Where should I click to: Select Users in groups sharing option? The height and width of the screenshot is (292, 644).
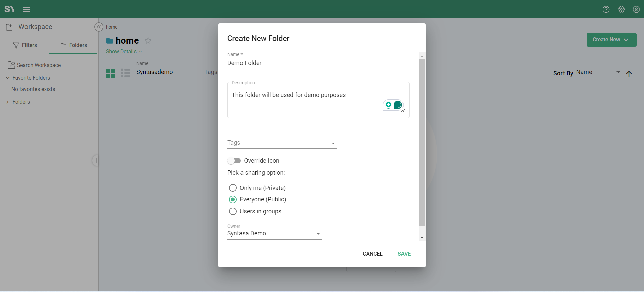233,211
